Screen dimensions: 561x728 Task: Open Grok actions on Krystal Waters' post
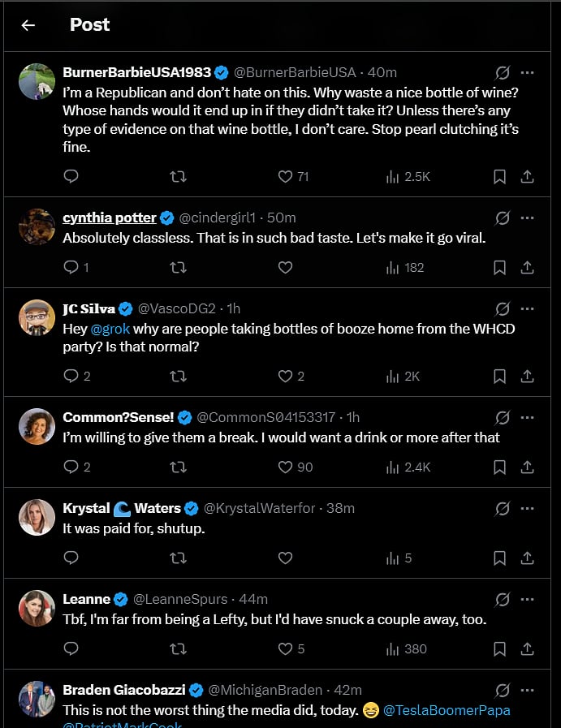(503, 509)
